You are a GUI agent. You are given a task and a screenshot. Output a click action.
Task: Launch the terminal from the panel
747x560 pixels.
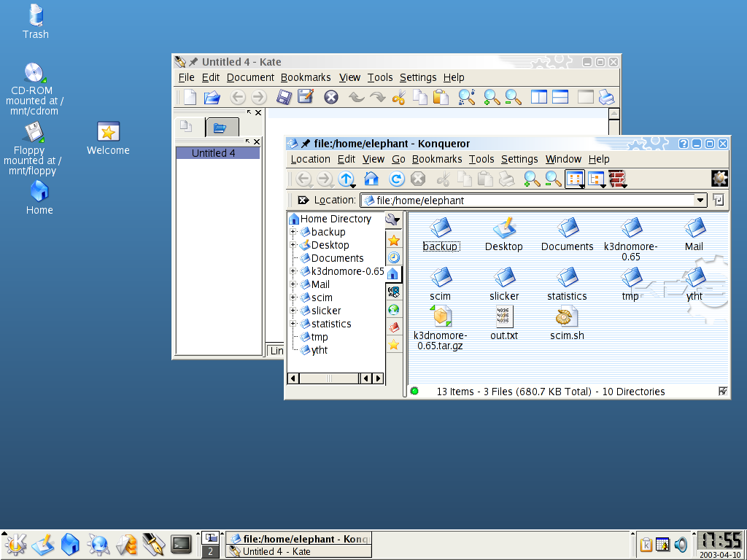181,544
